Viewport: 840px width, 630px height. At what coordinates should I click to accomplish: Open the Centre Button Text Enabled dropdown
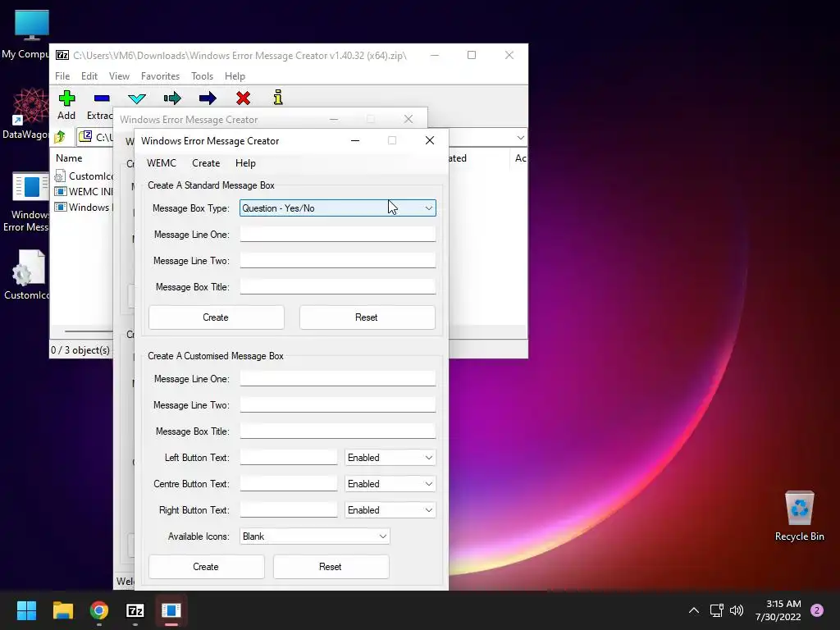(x=390, y=484)
